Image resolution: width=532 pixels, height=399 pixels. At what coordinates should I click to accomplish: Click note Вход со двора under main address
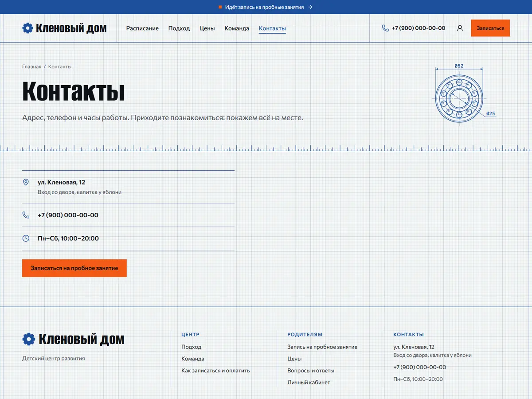coord(80,192)
